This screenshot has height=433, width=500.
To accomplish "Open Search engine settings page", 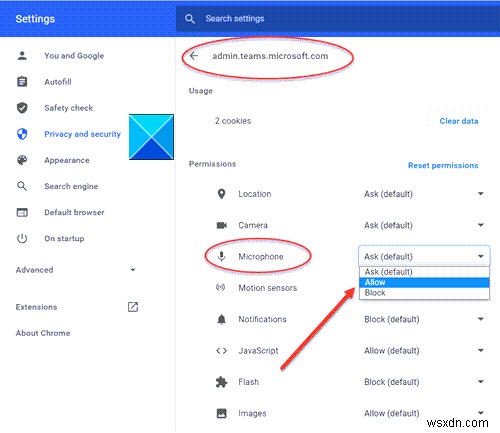I will coord(71,186).
